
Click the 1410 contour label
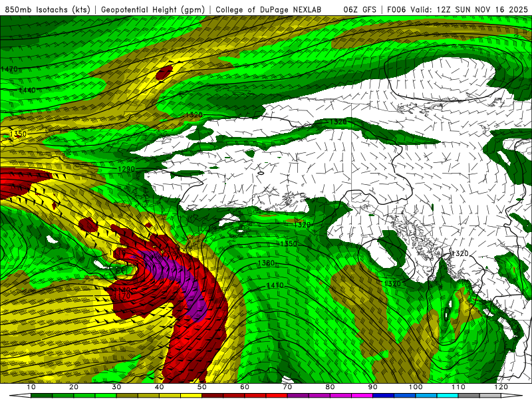coord(275,285)
